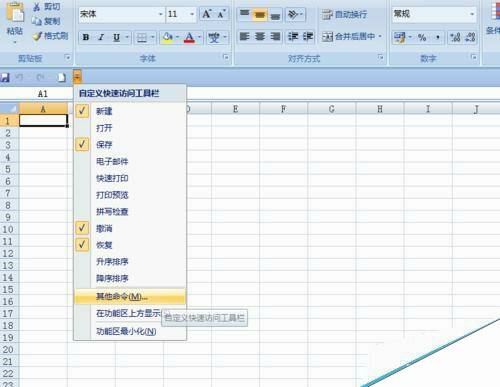Uncheck 撤消 (Undo) in the menu

(x=130, y=228)
